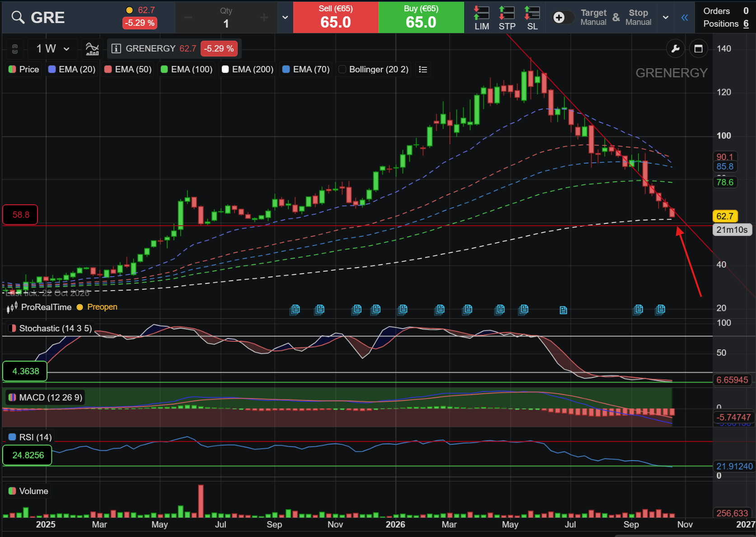Image resolution: width=756 pixels, height=537 pixels.
Task: Open the indicator list menu icon
Action: pos(423,69)
